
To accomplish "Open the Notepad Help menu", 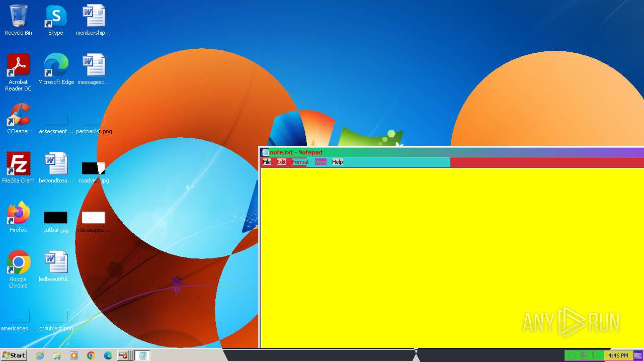I will (x=338, y=162).
